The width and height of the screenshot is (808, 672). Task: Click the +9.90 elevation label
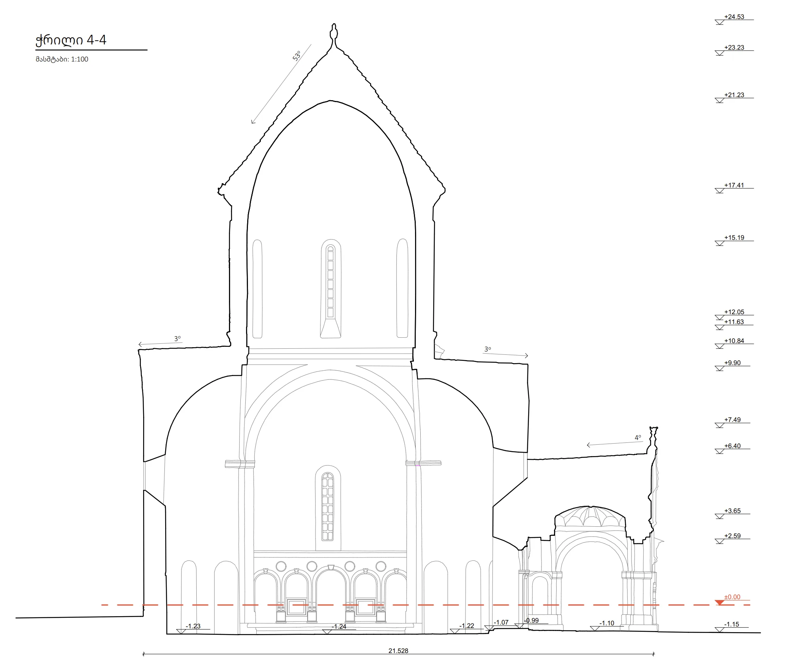click(732, 363)
